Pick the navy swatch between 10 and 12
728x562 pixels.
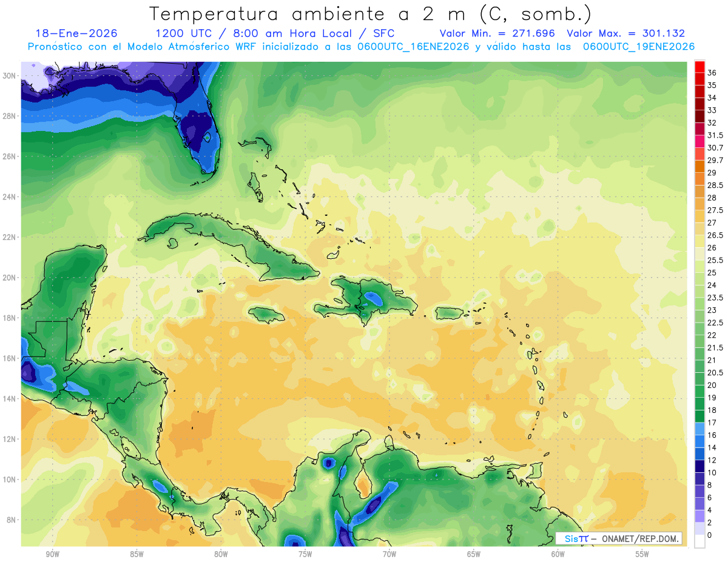pos(699,466)
